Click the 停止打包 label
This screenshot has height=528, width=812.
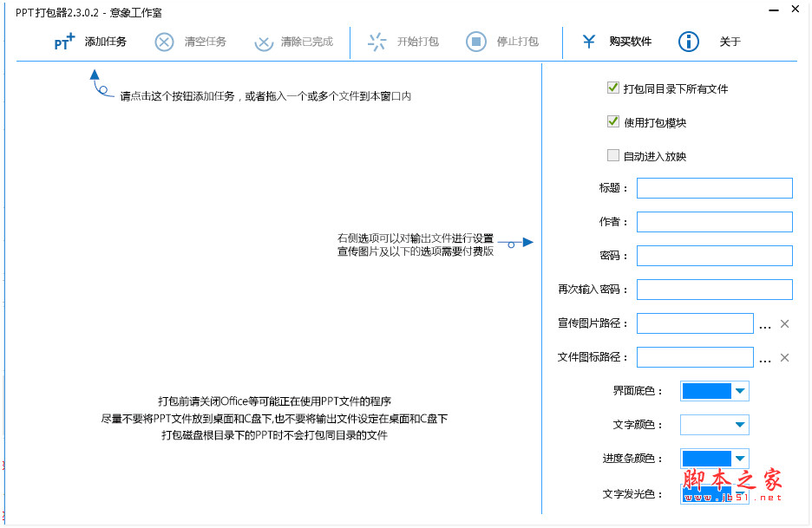click(518, 42)
